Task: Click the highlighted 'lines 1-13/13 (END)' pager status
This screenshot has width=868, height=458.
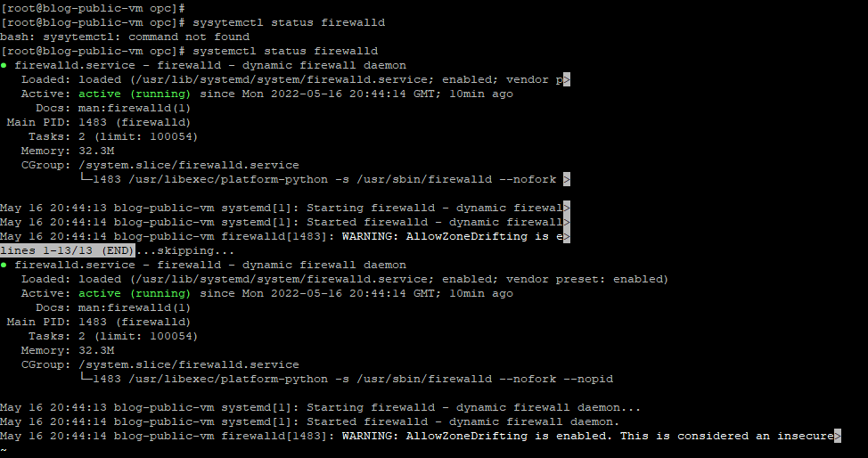Action: point(68,250)
